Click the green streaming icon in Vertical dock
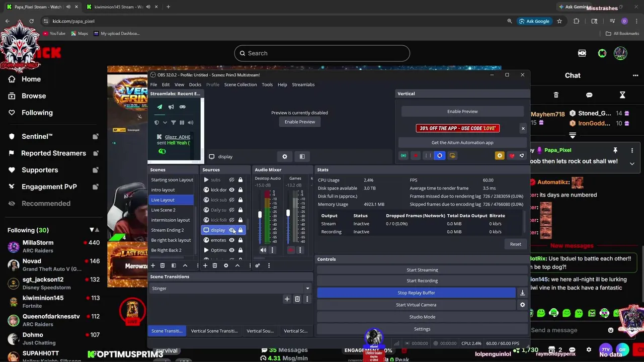Screen dimensions: 644x362 (x=404, y=156)
